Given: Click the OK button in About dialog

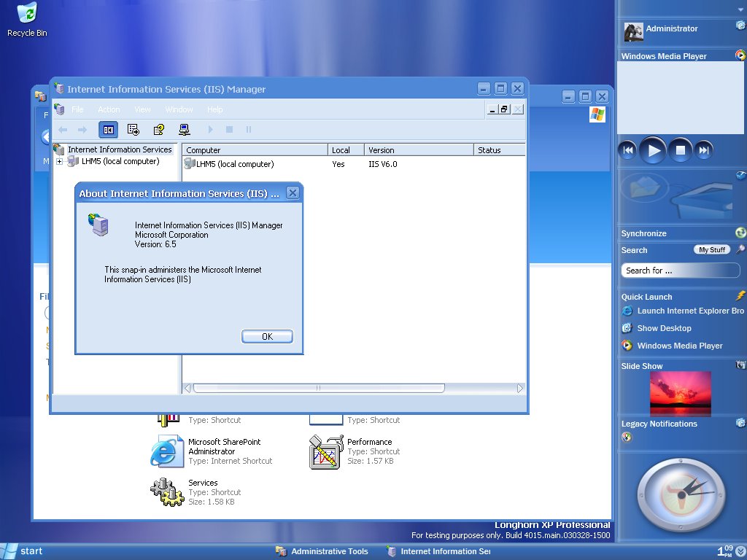Looking at the screenshot, I should (x=267, y=336).
